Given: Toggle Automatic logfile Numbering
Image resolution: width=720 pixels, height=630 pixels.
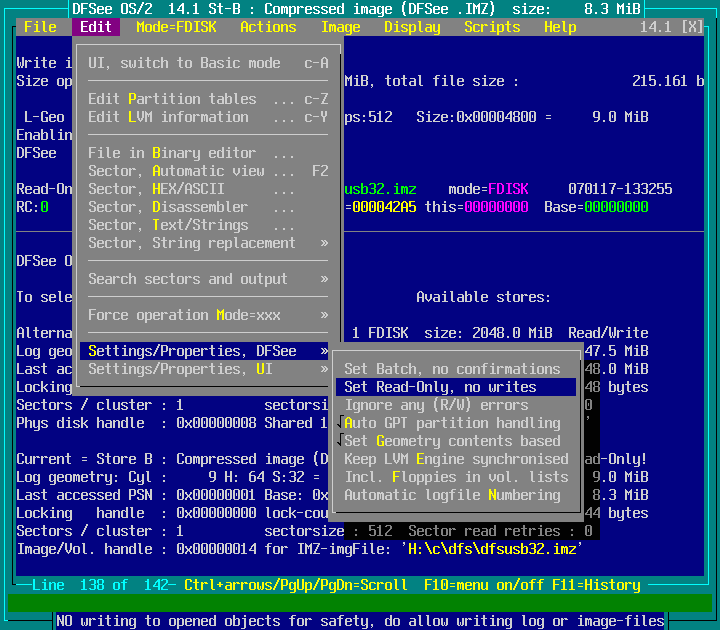Looking at the screenshot, I should 452,495.
